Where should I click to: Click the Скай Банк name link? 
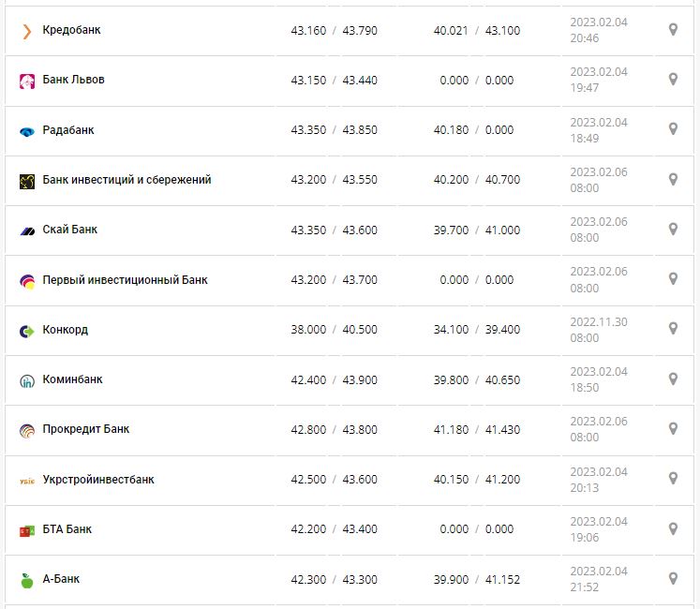(x=70, y=230)
